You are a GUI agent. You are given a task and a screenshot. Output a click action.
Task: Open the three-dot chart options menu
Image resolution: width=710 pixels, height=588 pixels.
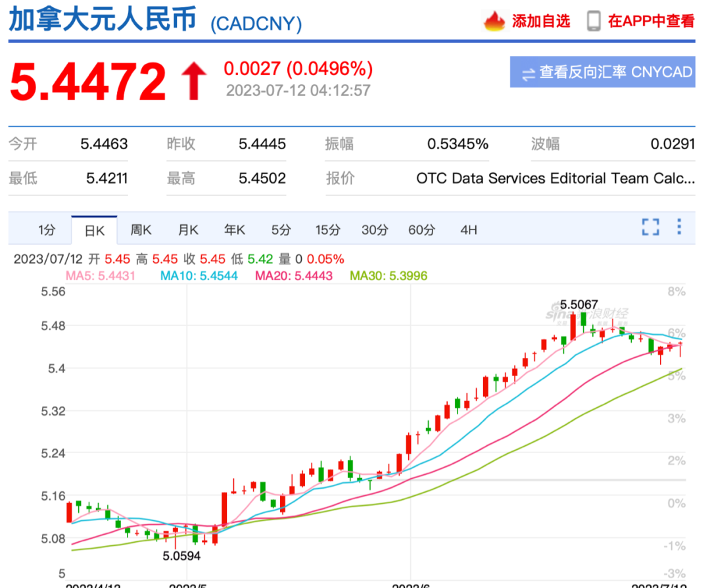click(678, 226)
